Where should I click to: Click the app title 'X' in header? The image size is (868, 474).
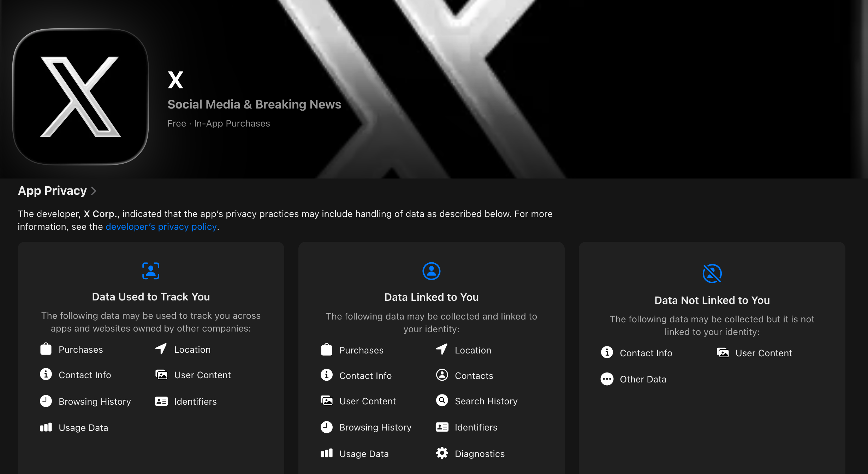[x=175, y=80]
